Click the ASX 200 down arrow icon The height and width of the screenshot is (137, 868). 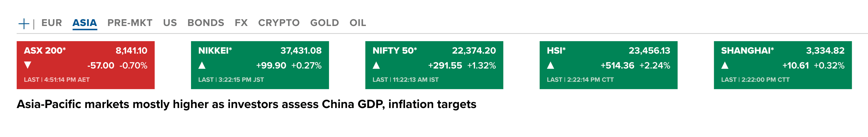coord(28,65)
